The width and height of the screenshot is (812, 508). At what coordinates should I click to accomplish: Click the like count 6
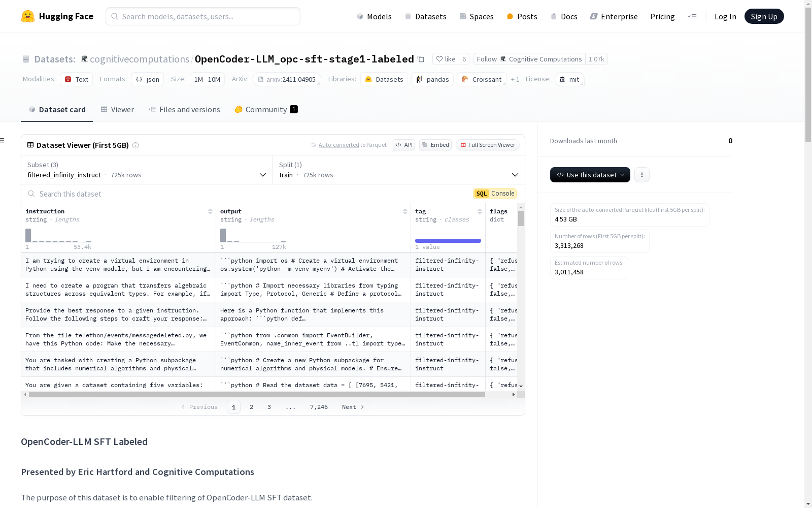(464, 59)
